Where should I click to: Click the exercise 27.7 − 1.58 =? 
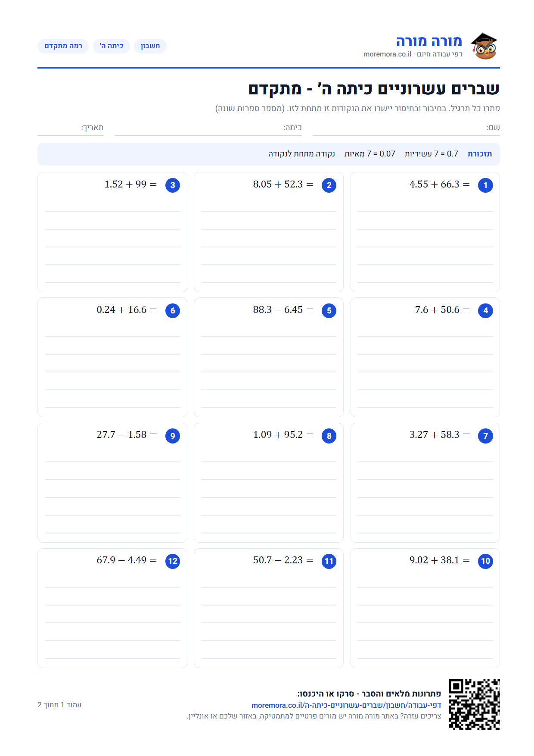[x=127, y=435]
